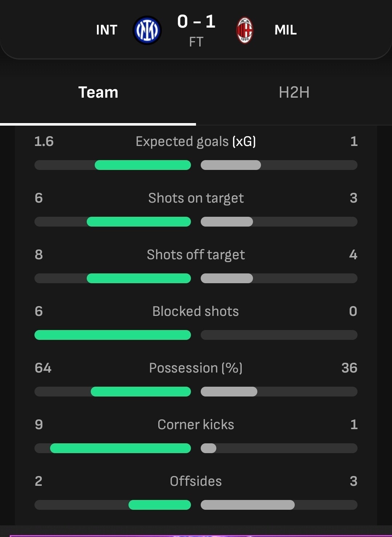Image resolution: width=392 pixels, height=537 pixels.
Task: Tap the INT team abbreviation
Action: (x=107, y=30)
